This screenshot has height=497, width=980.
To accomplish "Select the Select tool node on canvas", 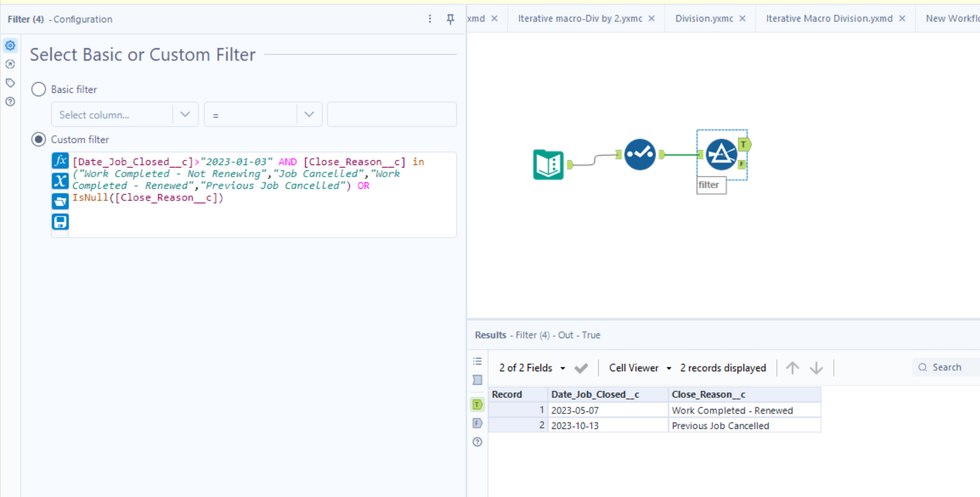I will [640, 154].
